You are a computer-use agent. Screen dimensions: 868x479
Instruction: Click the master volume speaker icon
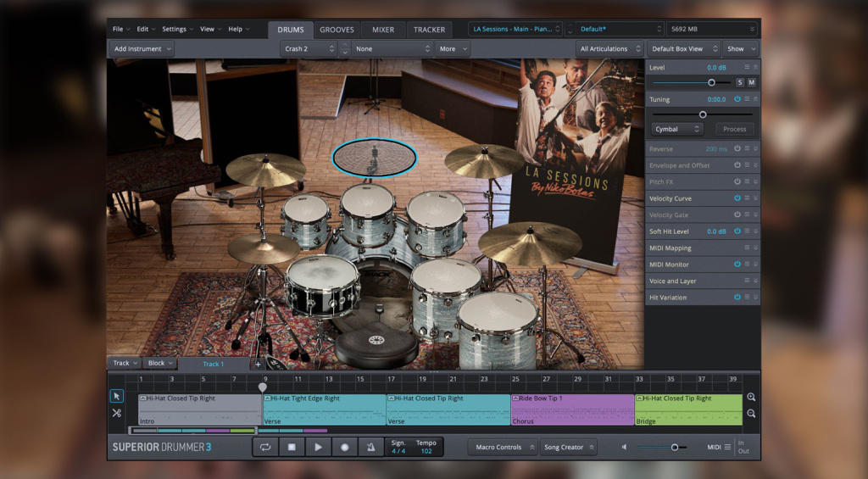pos(625,447)
